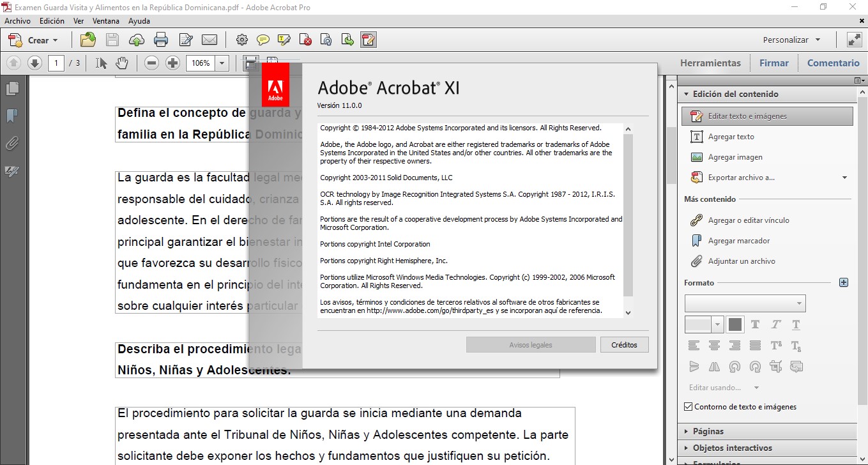The image size is (868, 465).
Task: Open the 'Archivo' menu
Action: [17, 20]
